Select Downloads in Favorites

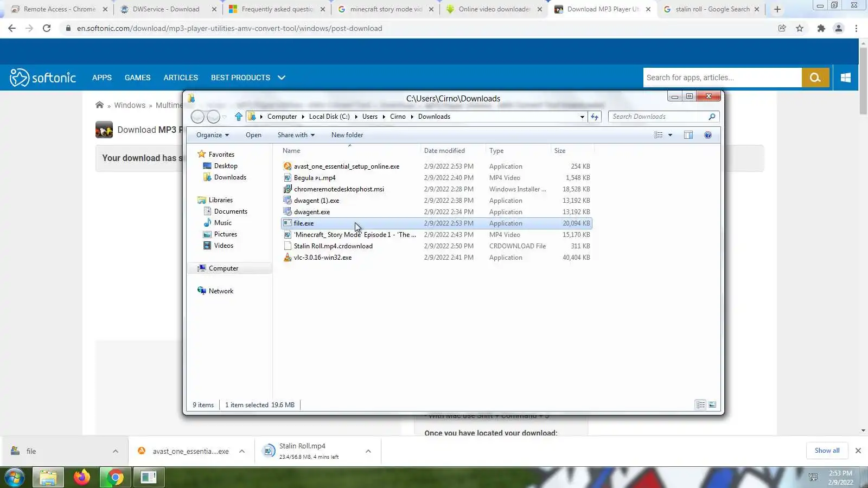tap(230, 177)
